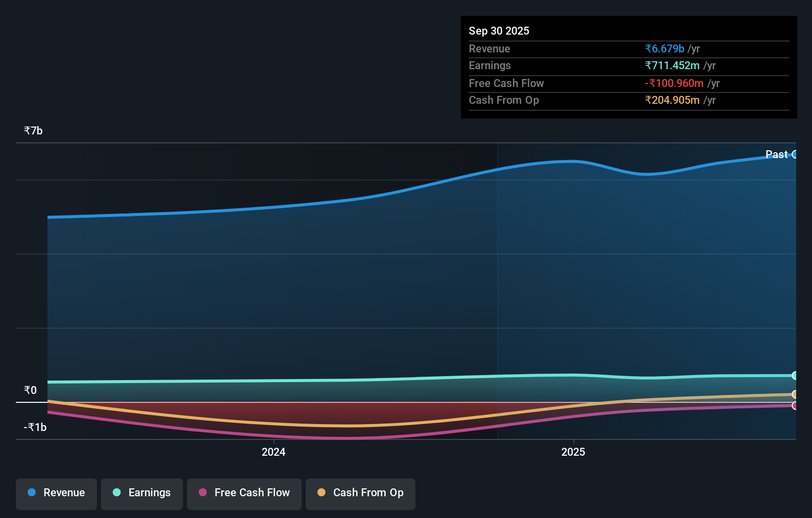
Task: Click the blue Revenue legend dot icon
Action: (x=31, y=492)
